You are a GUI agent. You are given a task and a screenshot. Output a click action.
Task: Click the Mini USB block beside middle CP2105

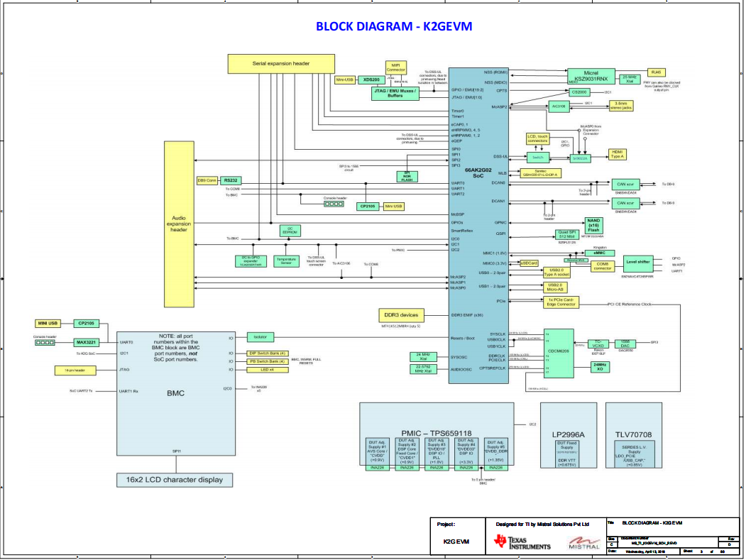[393, 207]
